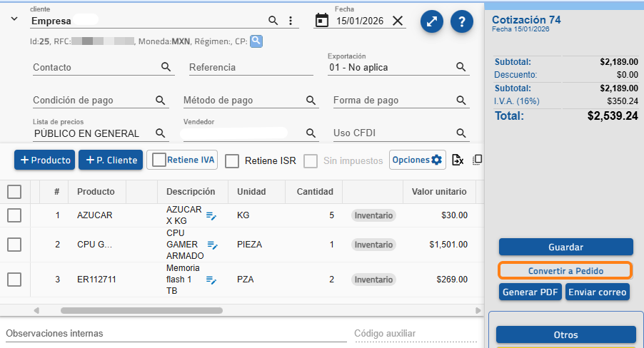Click the $1,501.00 unit value cell

(448, 245)
